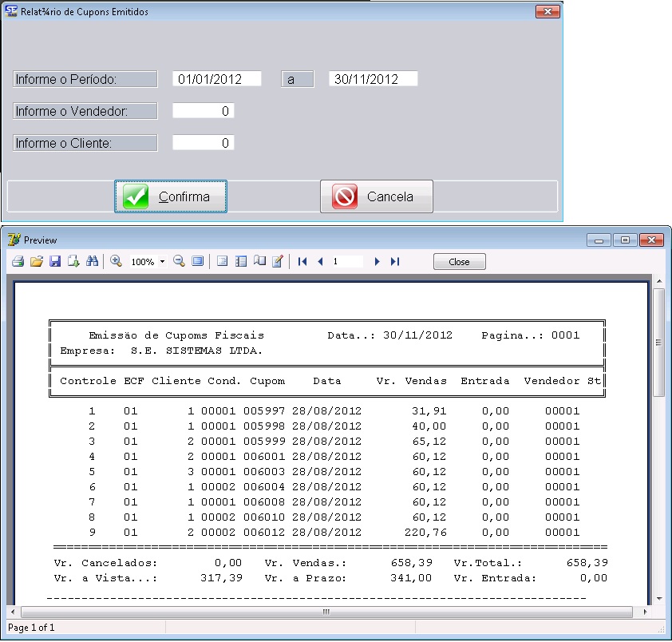The width and height of the screenshot is (672, 642).
Task: Switch to full screen view icon
Action: [x=197, y=261]
